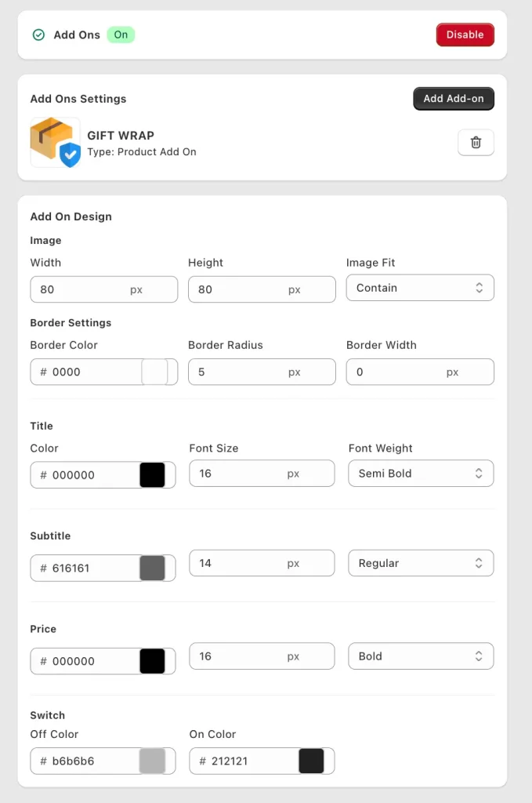
Task: Click the green checkmark icon beside Add Ons
Action: 38,35
